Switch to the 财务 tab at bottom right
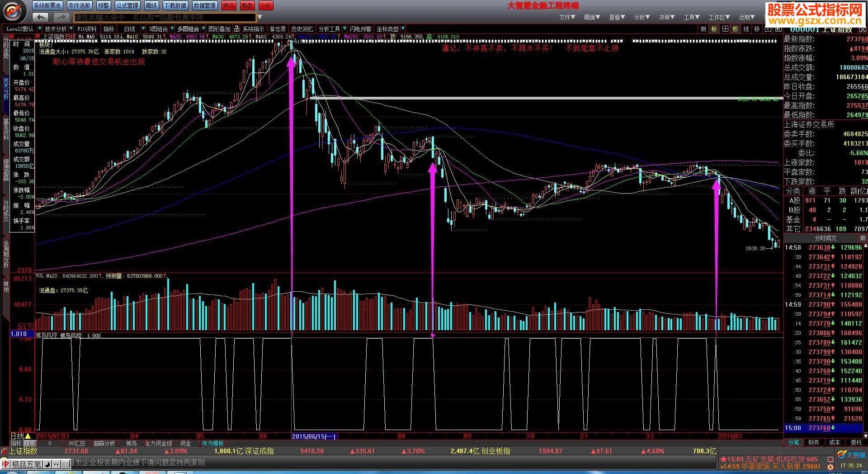 pyautogui.click(x=814, y=442)
